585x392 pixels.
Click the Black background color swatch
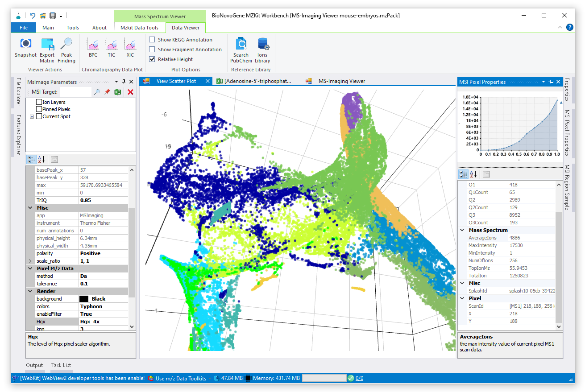[83, 299]
